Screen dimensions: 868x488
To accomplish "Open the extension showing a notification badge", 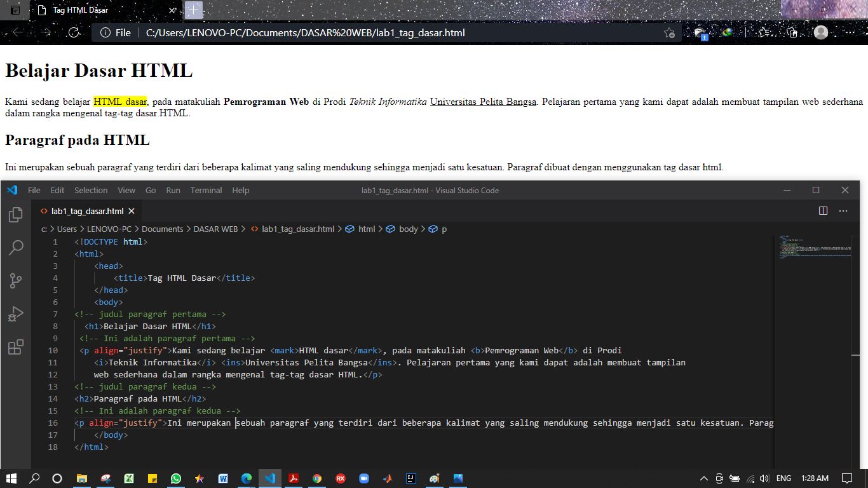I will [x=700, y=32].
